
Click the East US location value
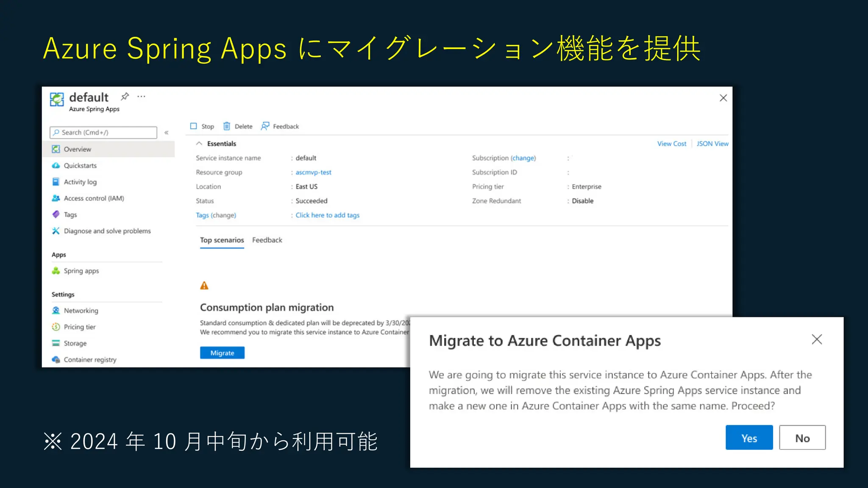coord(306,187)
